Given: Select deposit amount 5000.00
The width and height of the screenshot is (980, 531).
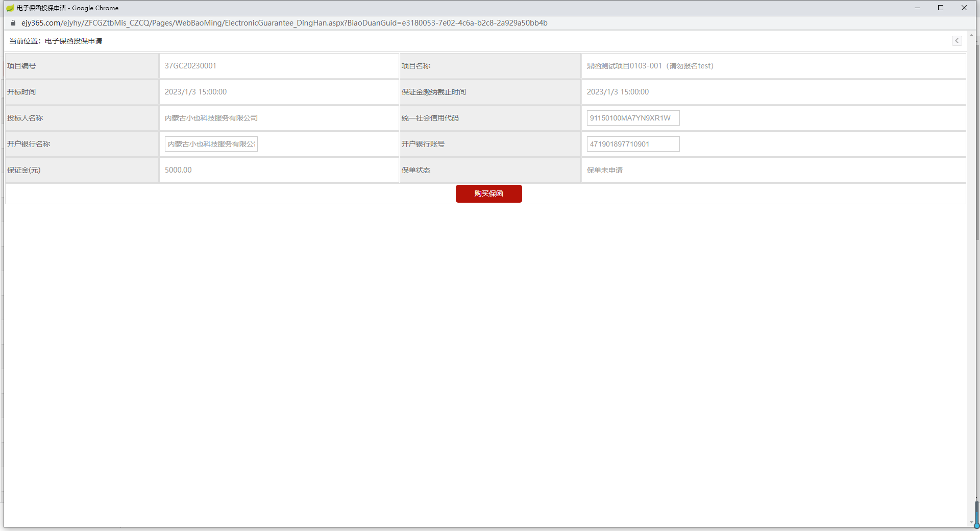Looking at the screenshot, I should (x=178, y=170).
